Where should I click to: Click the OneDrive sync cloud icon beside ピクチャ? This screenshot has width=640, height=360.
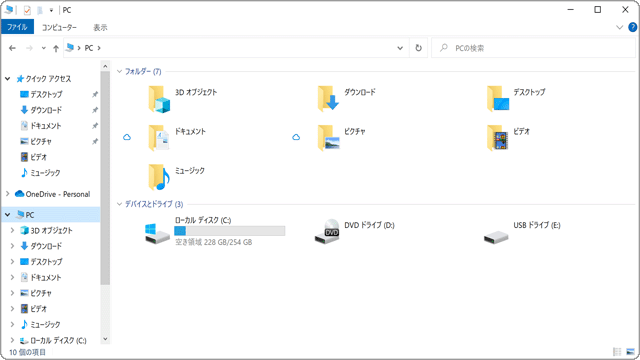point(296,137)
